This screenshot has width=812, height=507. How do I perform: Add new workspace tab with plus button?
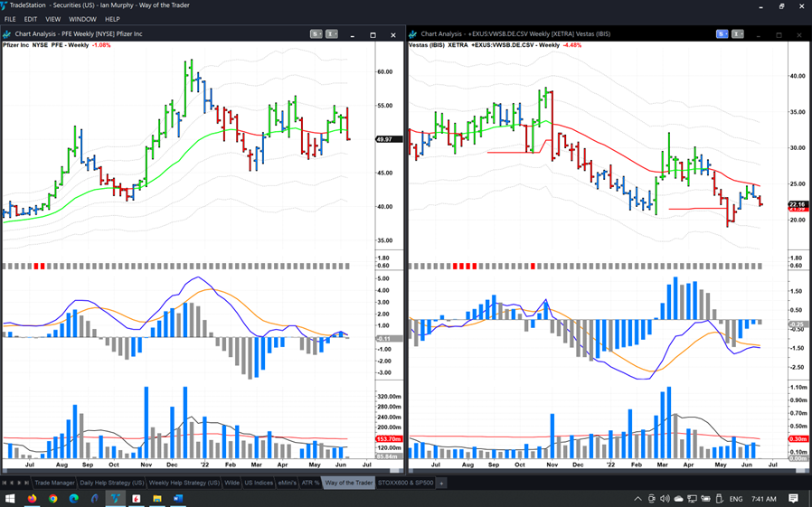pos(441,484)
